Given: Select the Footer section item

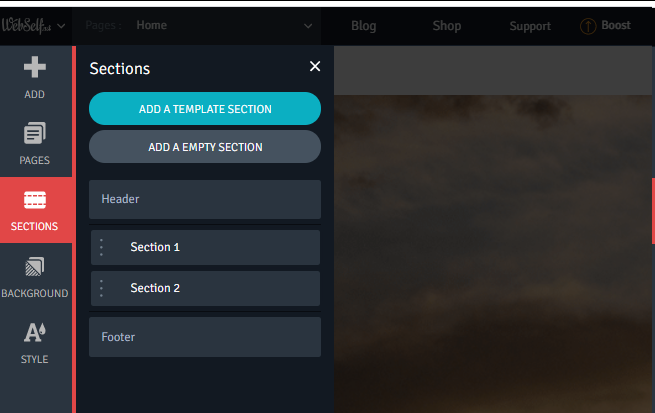Looking at the screenshot, I should pos(205,337).
